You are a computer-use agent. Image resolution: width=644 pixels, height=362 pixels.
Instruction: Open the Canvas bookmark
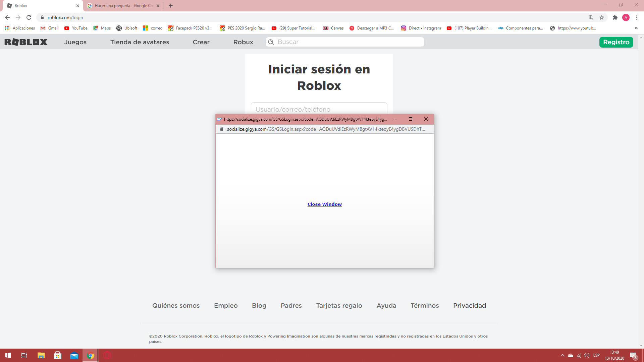tap(333, 28)
